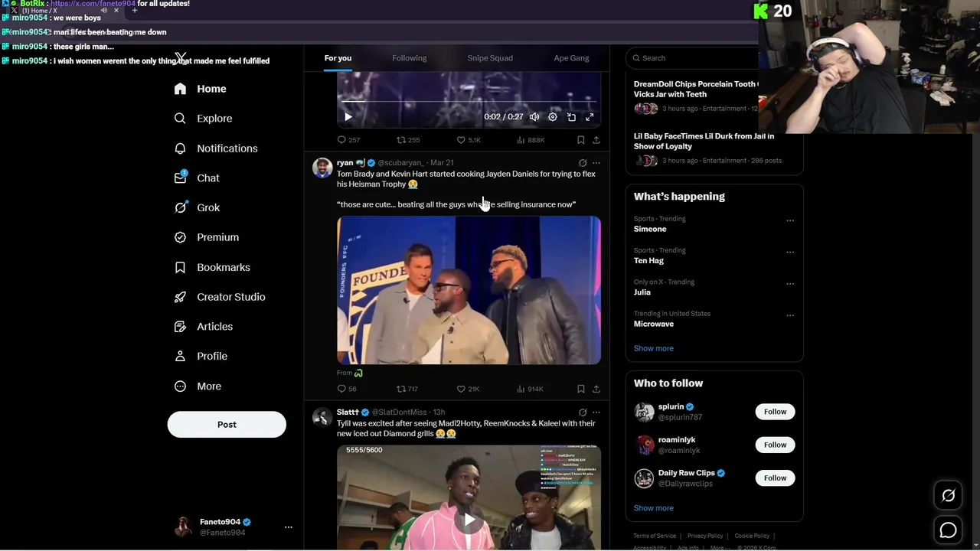The height and width of the screenshot is (551, 980).
Task: Open the Ten Hag trending topic
Action: 648,261
